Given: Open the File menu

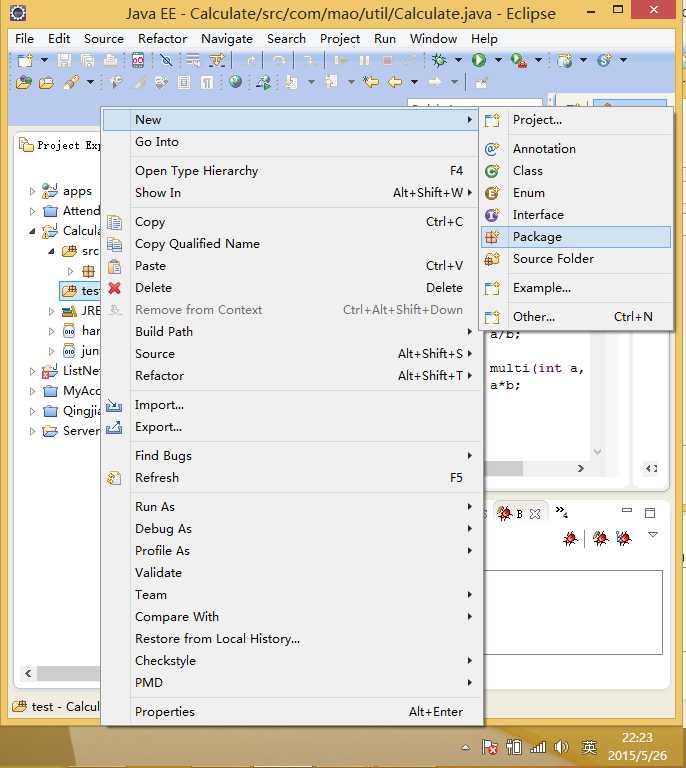Looking at the screenshot, I should coord(24,39).
